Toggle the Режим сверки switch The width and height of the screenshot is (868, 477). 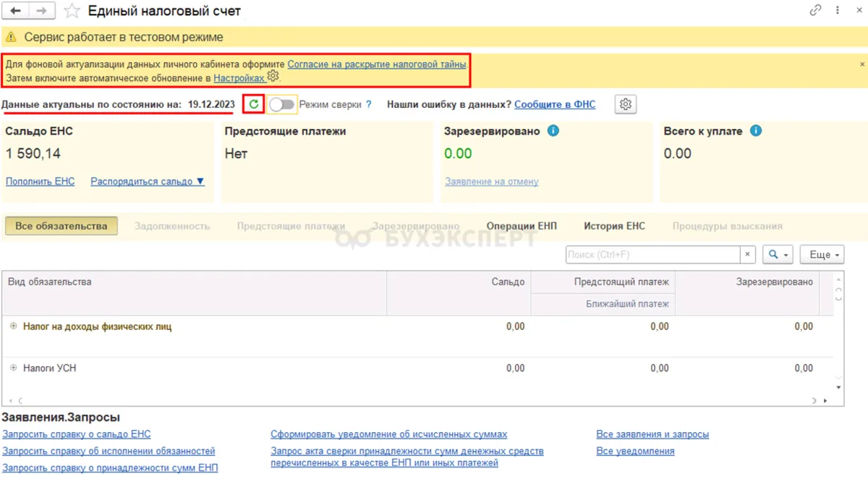click(282, 104)
